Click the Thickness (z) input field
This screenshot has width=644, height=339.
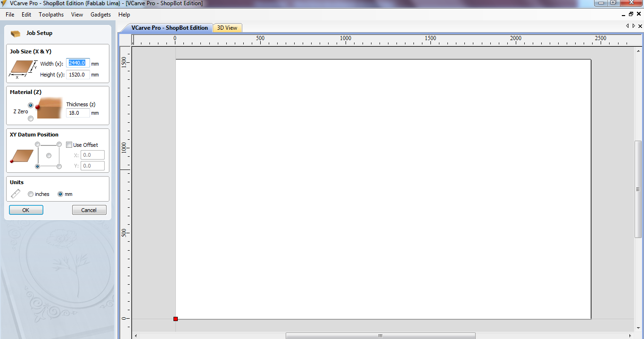pos(78,113)
